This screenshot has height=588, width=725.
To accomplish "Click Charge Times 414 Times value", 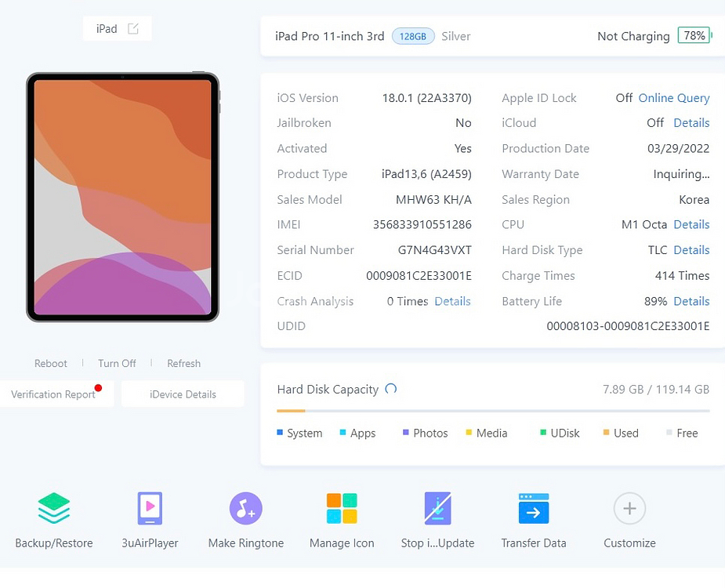I will point(682,276).
